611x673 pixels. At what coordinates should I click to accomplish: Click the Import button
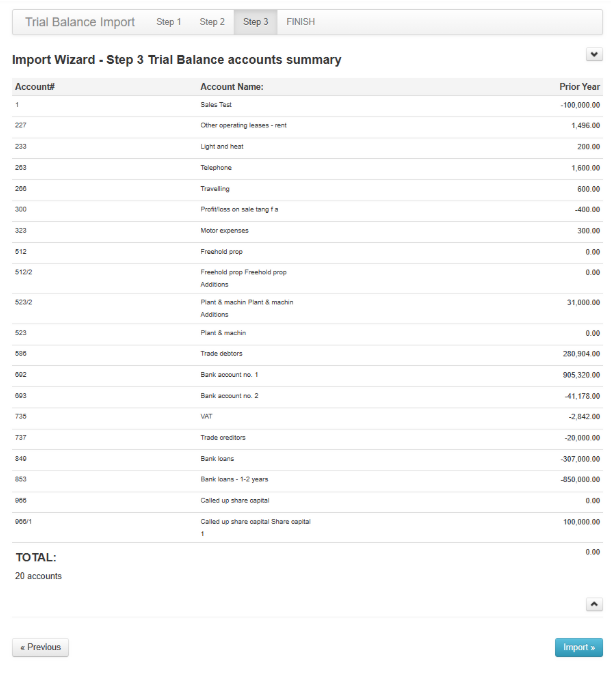(578, 647)
